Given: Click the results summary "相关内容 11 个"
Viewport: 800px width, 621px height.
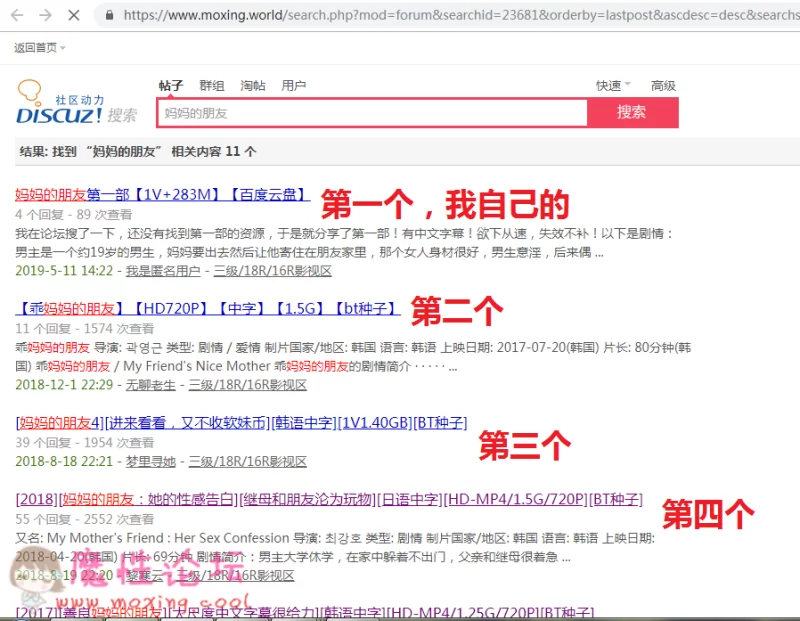Looking at the screenshot, I should 214,152.
